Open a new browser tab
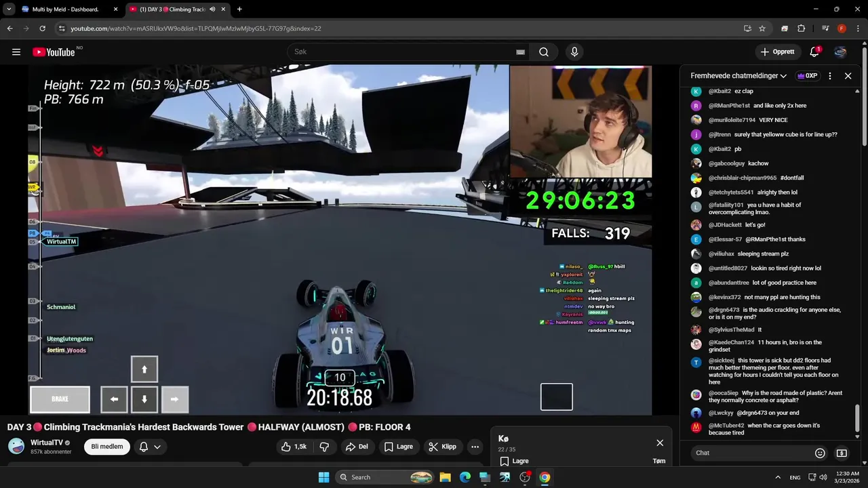This screenshot has height=488, width=868. [239, 9]
